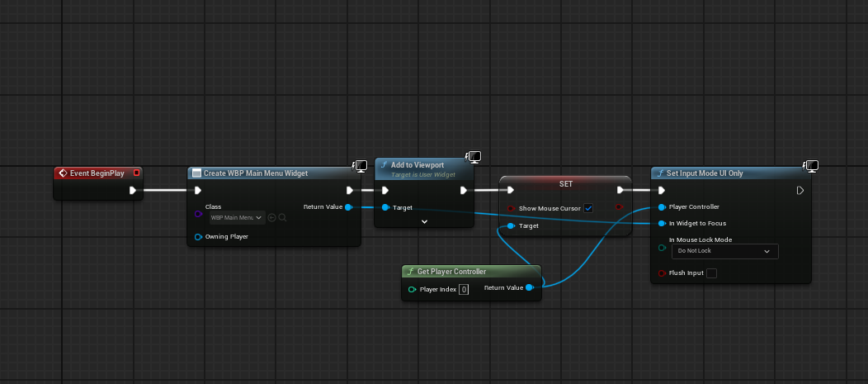Image resolution: width=868 pixels, height=384 pixels.
Task: Click the Owning Player input pin
Action: (198, 237)
